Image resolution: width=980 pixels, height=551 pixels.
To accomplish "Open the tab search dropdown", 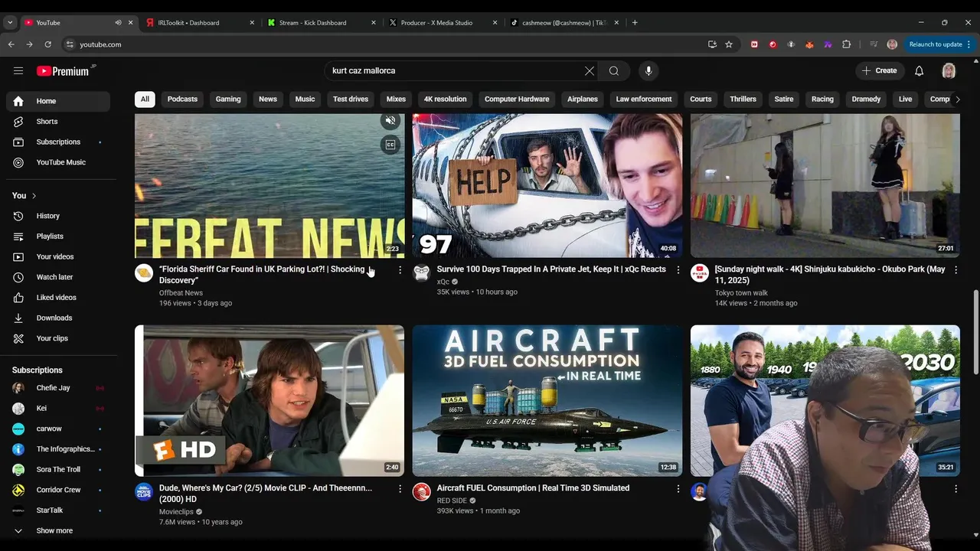I will [10, 22].
